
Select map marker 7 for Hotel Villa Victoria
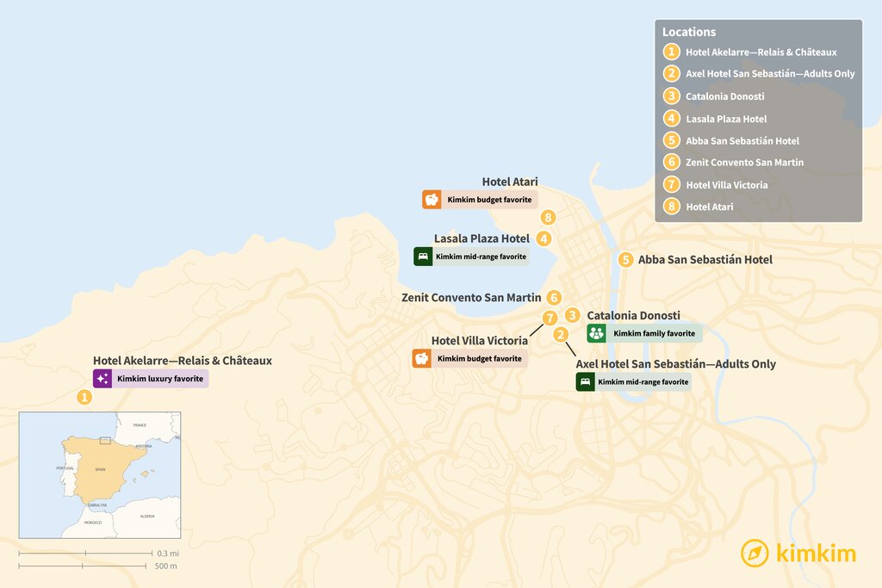coord(550,319)
